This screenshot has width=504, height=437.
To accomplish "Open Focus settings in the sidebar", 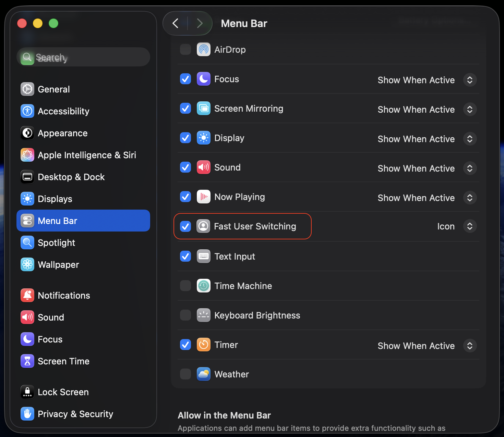I will (83, 339).
